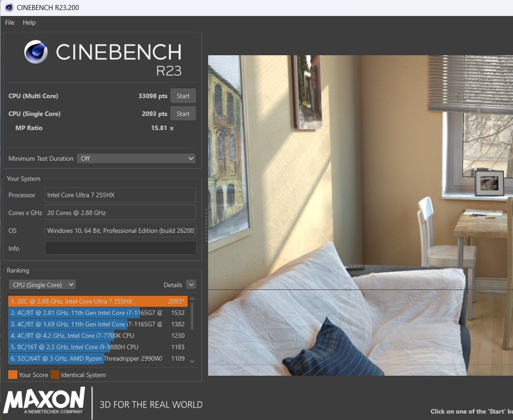Click the OS information field
Viewport: 513px width, 420px height.
point(120,231)
